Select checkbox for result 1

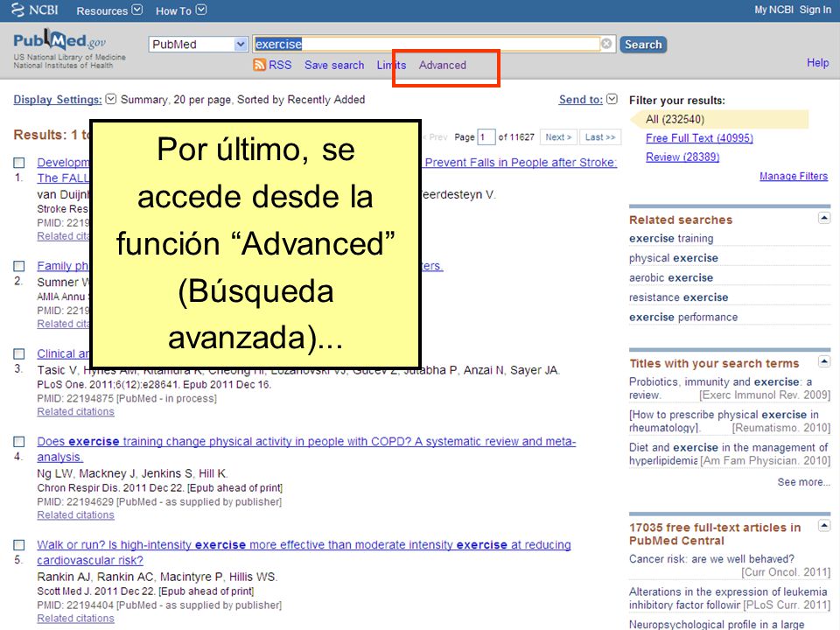[x=18, y=163]
